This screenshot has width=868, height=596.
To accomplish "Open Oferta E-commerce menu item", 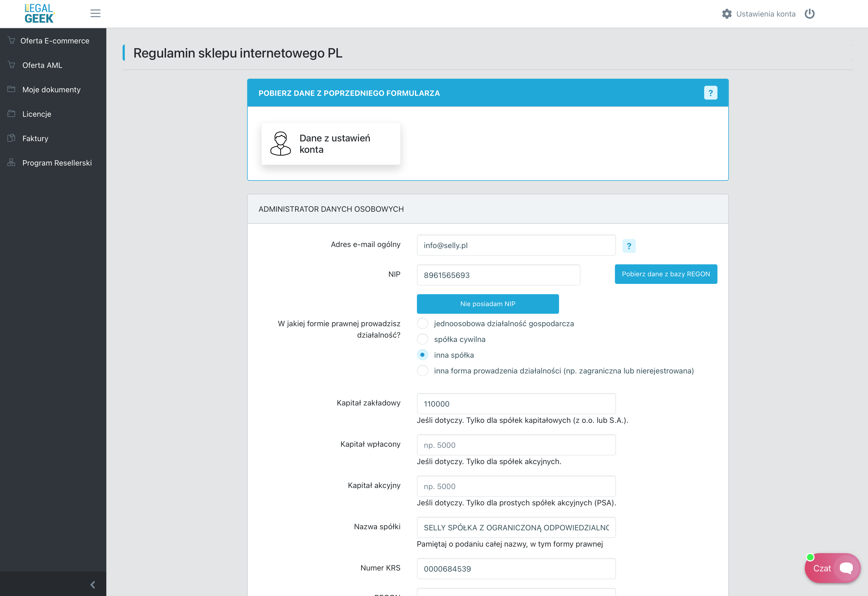I will tap(55, 41).
